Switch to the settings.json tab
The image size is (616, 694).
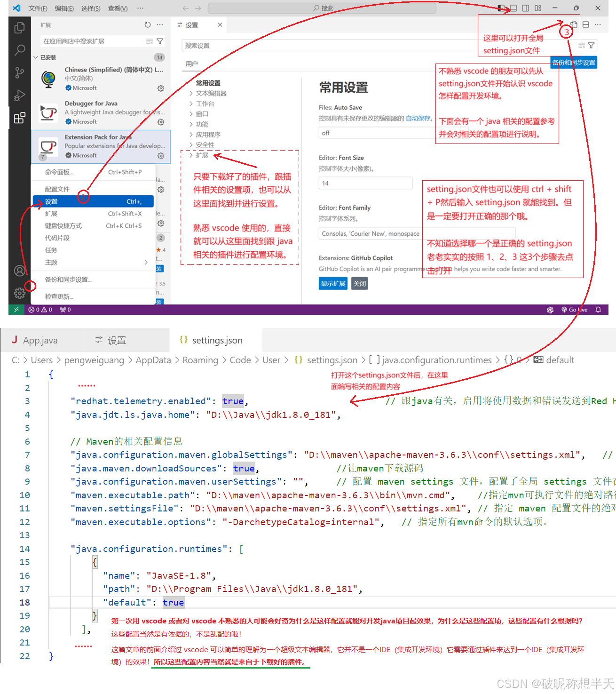[x=216, y=340]
